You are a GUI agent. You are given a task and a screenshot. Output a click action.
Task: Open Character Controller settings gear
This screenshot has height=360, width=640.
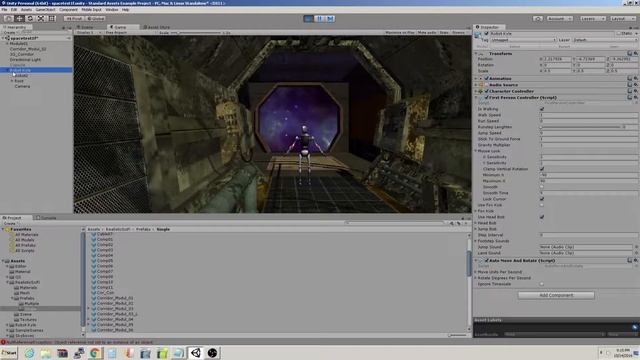636,91
